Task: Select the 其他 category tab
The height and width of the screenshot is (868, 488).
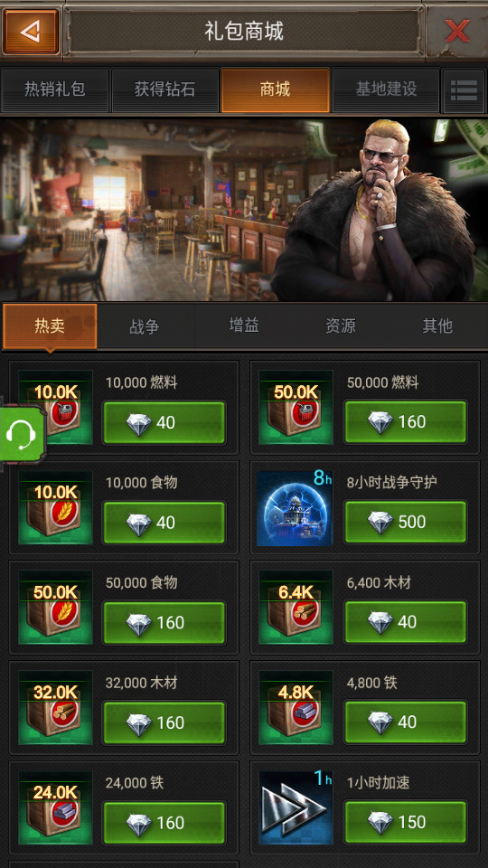Action: (x=437, y=326)
